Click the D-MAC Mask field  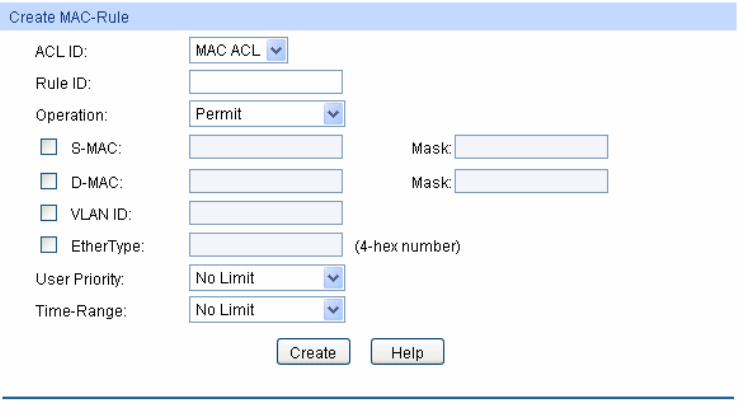pyautogui.click(x=531, y=180)
